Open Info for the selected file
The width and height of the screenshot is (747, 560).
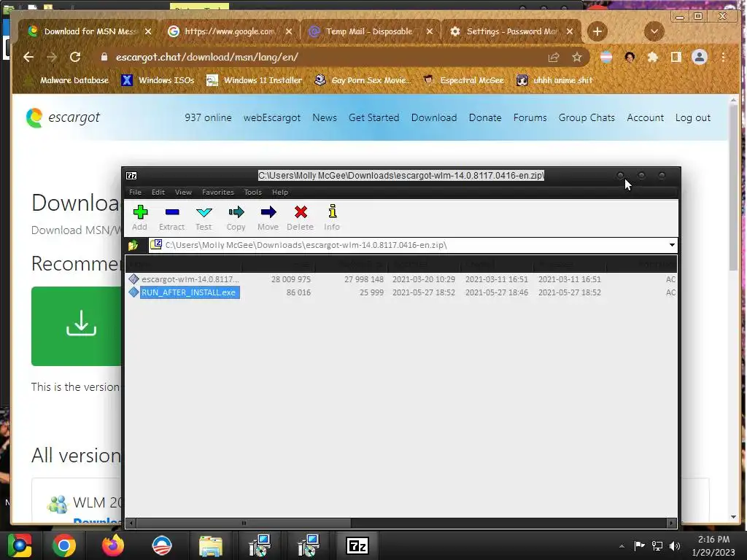tap(332, 217)
